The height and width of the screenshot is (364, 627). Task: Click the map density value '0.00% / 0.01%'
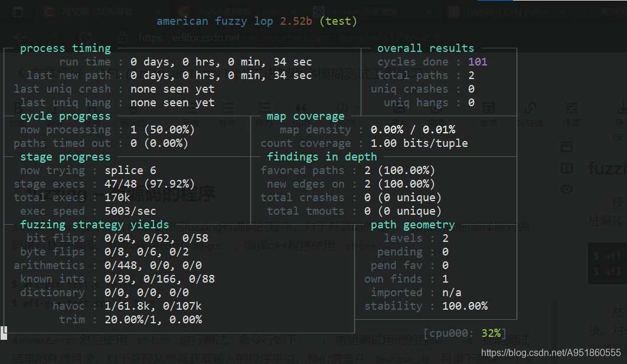(x=413, y=130)
